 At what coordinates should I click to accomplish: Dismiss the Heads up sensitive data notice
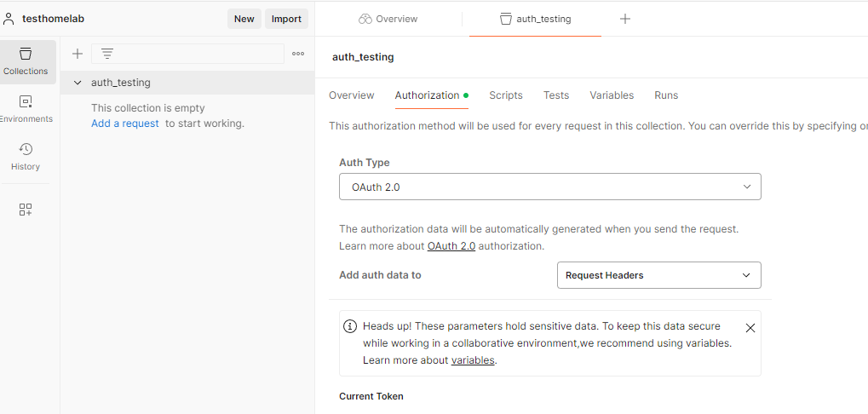coord(750,328)
